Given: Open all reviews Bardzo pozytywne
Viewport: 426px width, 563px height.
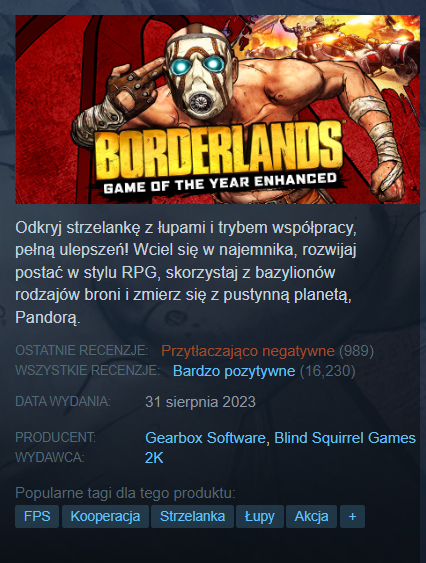Looking at the screenshot, I should [234, 371].
